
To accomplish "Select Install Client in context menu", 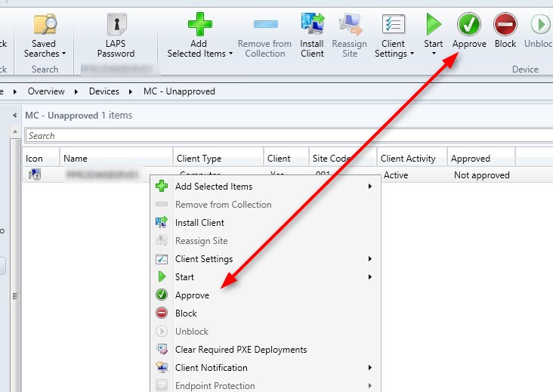I will point(199,223).
